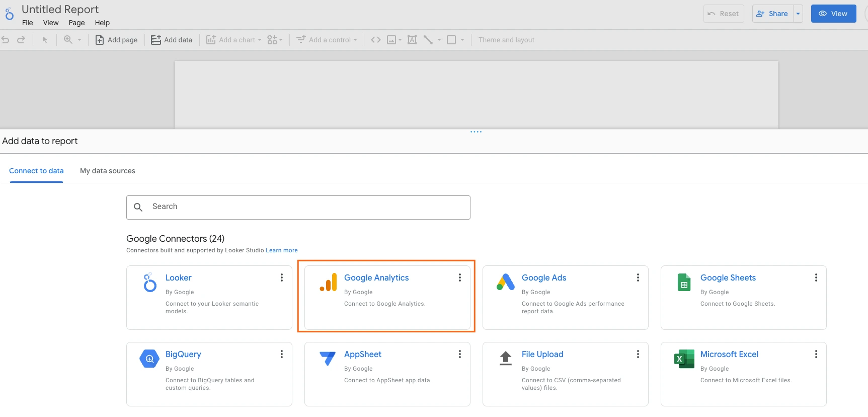The width and height of the screenshot is (868, 417).
Task: Select the Text box tool
Action: tap(412, 40)
